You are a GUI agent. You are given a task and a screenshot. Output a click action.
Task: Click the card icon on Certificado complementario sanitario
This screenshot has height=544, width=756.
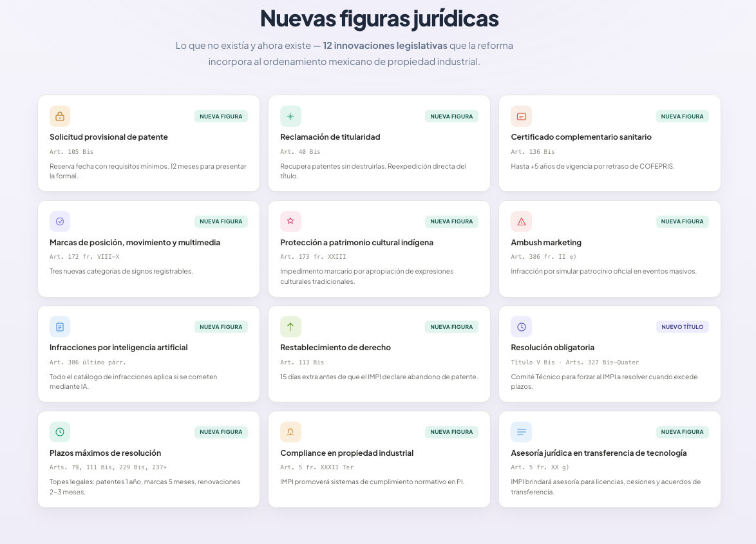tap(521, 116)
